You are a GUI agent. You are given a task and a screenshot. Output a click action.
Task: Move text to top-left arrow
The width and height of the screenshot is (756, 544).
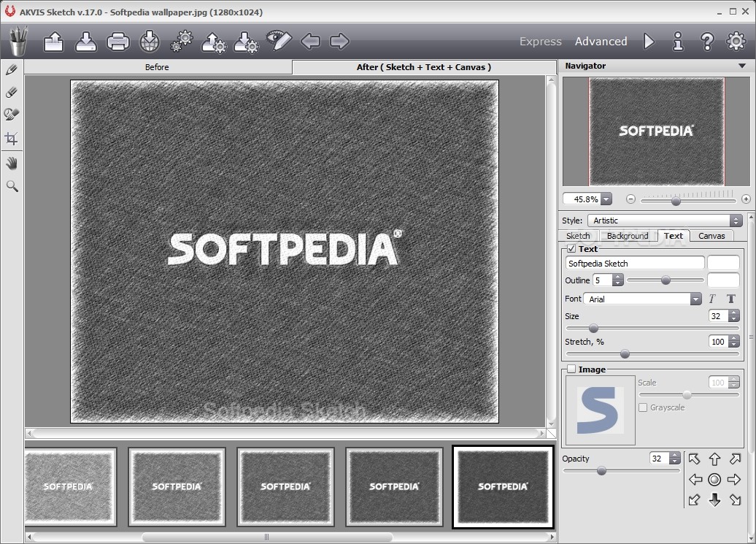point(694,459)
